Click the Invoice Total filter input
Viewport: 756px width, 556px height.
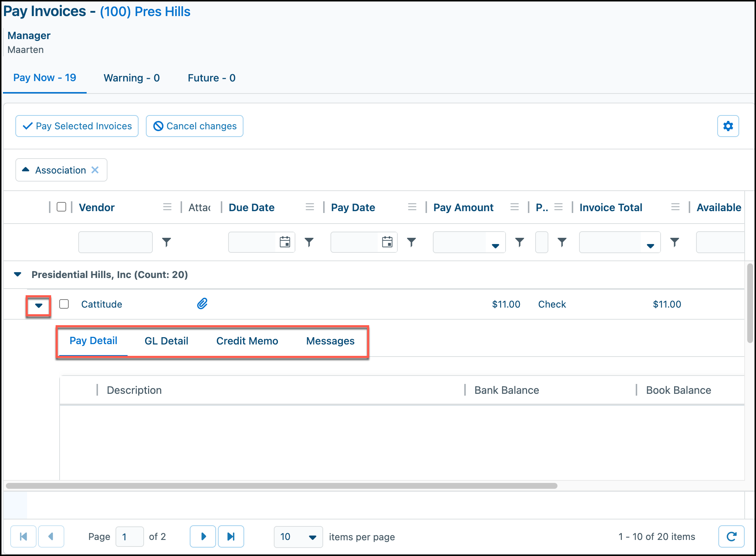pyautogui.click(x=610, y=242)
